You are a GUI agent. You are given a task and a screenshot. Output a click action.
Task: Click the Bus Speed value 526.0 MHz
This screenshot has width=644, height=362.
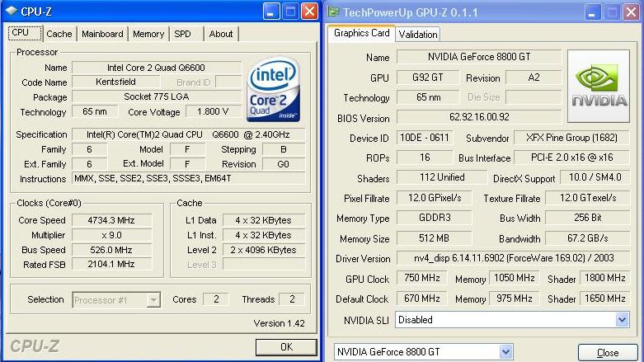(x=111, y=250)
